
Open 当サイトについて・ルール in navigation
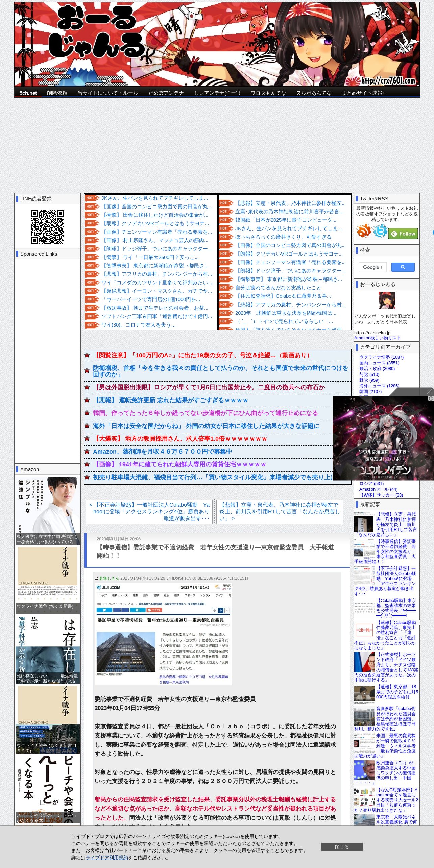[x=108, y=93]
